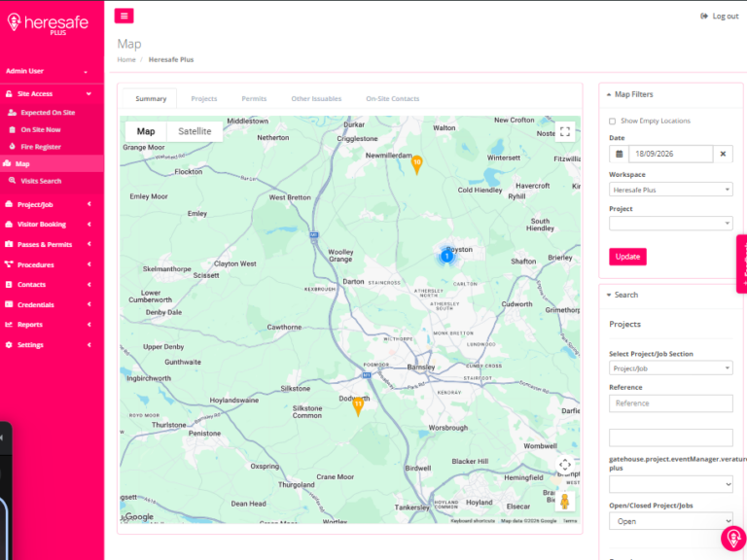This screenshot has height=560, width=747.
Task: Open the Open/Closed Project/Jobs dropdown
Action: coord(671,521)
